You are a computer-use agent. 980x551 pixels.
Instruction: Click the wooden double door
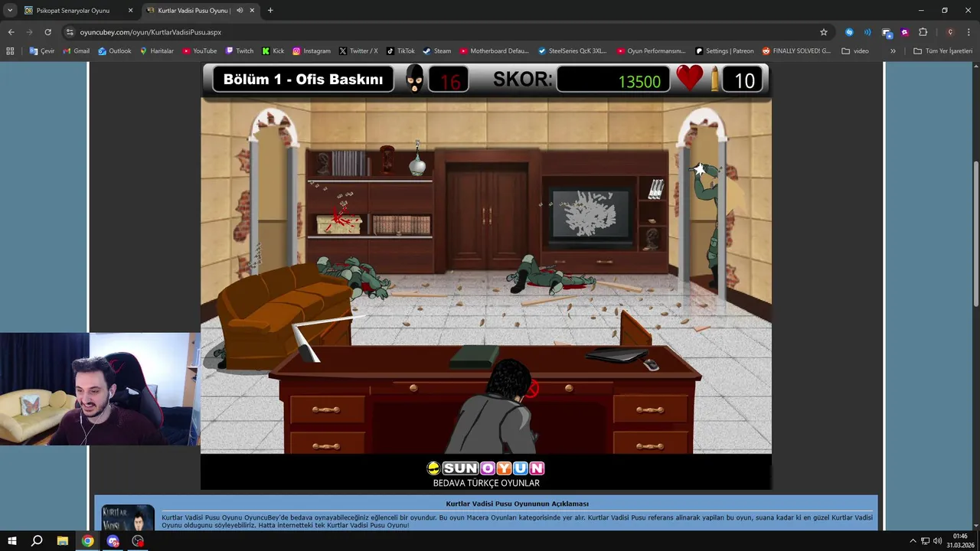(487, 215)
